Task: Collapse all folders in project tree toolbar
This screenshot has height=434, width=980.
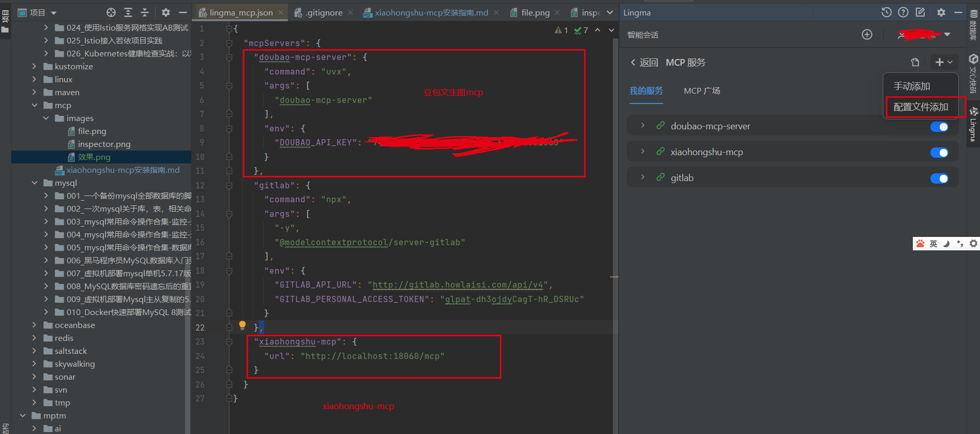Action: point(145,12)
